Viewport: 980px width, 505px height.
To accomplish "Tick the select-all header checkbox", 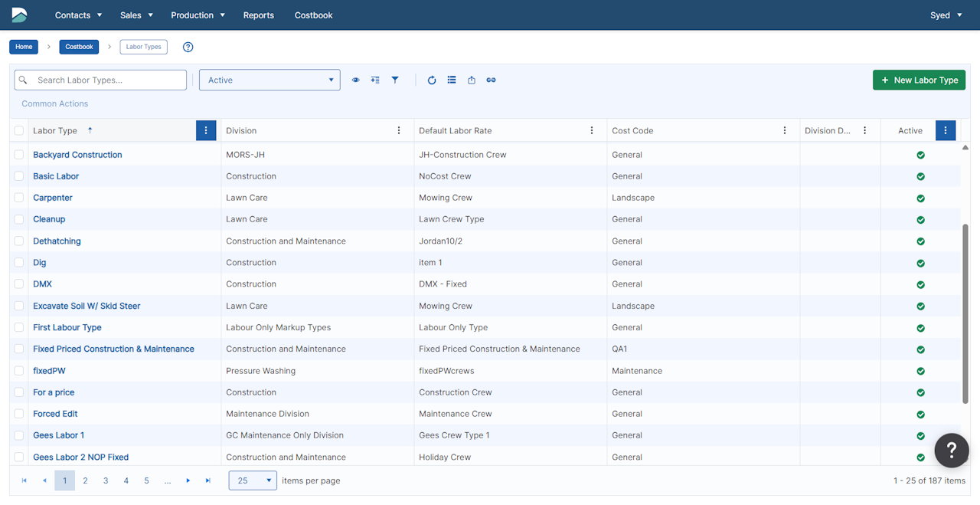I will click(19, 131).
